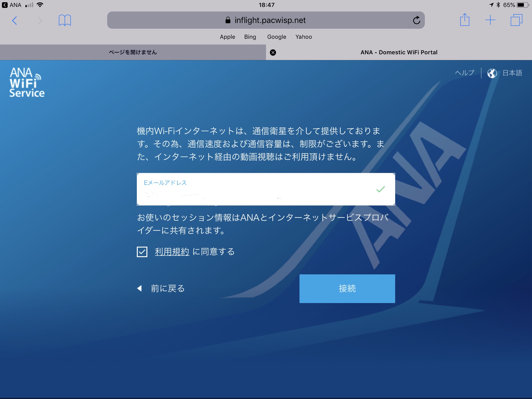Tap the Wi-Fi indicator in status bar

point(40,5)
